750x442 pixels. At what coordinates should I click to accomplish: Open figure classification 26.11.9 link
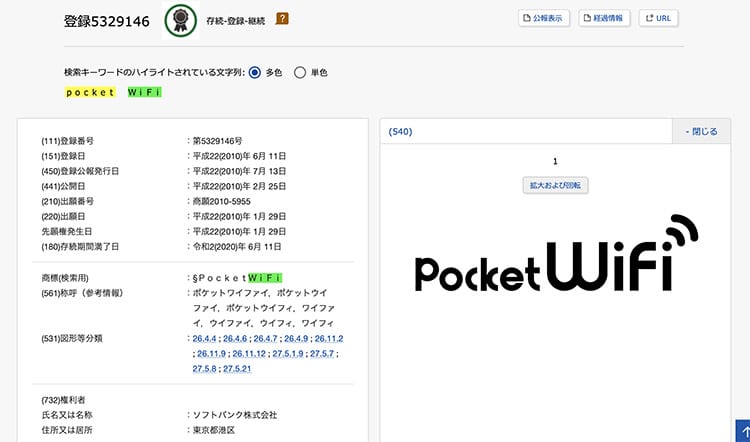tap(211, 354)
